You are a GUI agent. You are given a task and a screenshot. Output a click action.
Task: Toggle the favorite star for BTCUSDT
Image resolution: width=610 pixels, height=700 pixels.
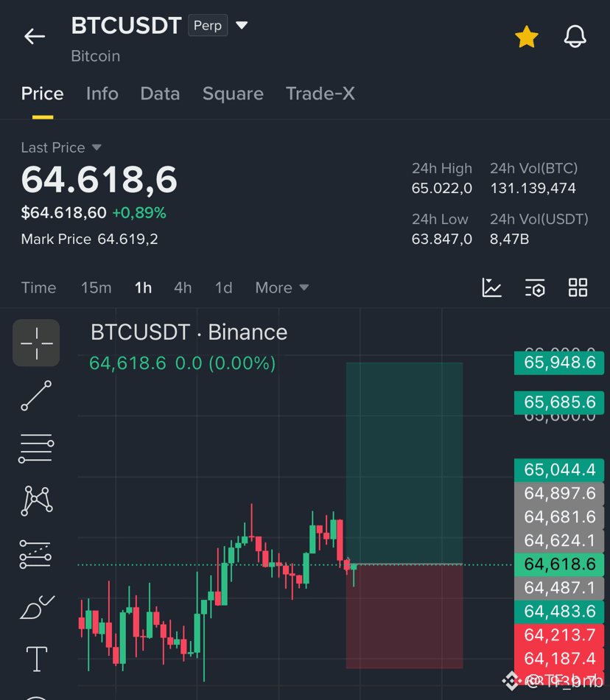(527, 37)
